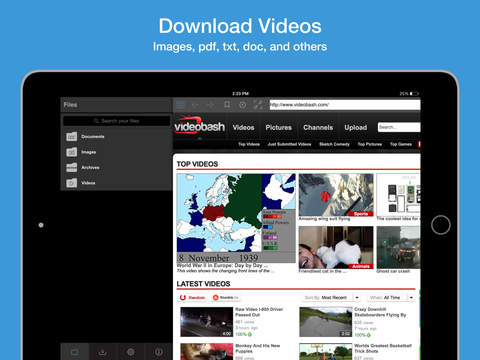Open the Worlds Greatest Basketball Trick Shots thumbnail
The image size is (480, 360).
click(x=326, y=352)
